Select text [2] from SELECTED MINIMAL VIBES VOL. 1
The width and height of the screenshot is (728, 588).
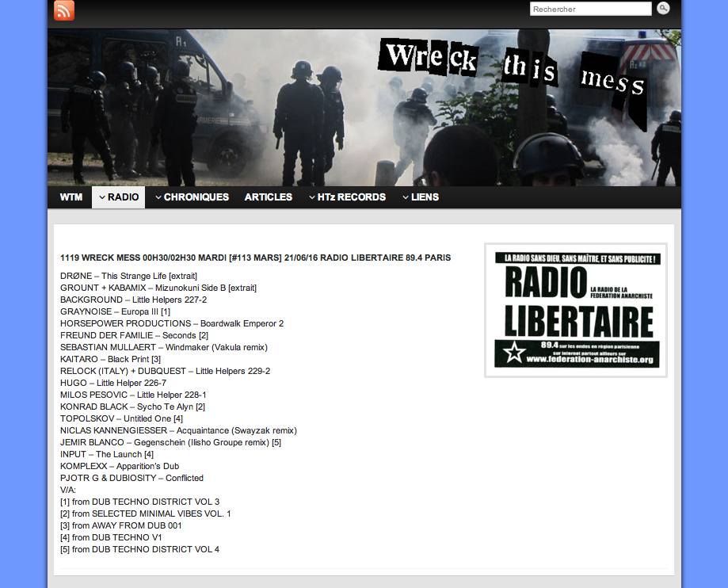[x=145, y=514]
